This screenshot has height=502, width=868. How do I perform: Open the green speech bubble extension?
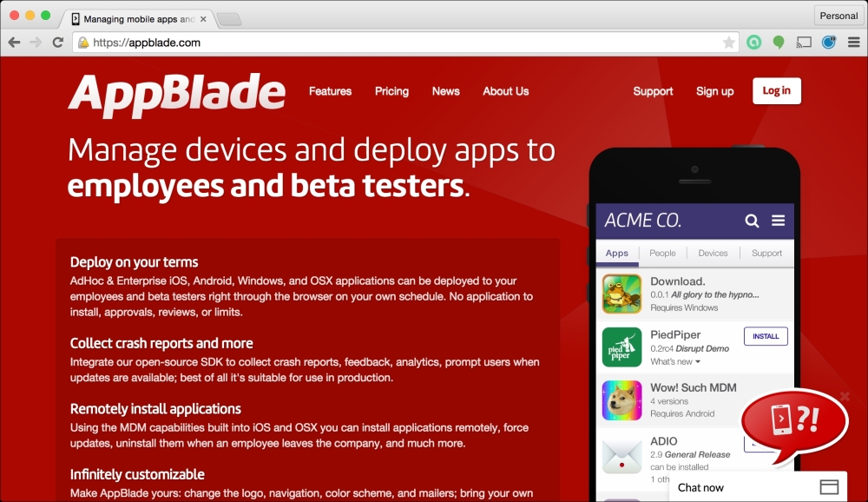[x=779, y=42]
